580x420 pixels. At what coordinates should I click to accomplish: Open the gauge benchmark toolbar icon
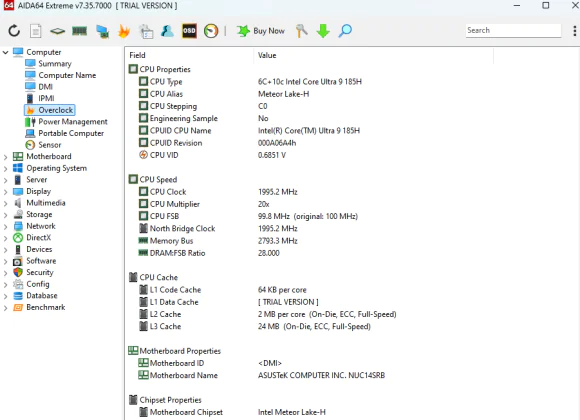pyautogui.click(x=211, y=31)
